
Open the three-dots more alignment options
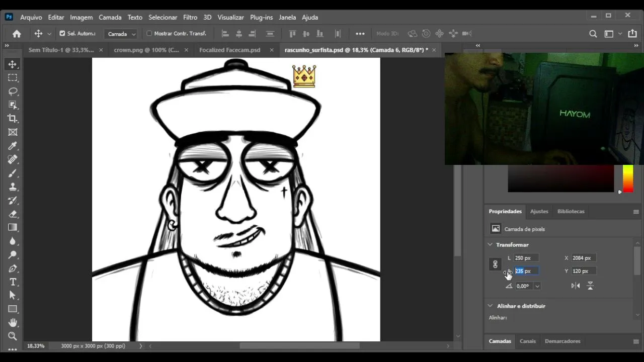point(360,34)
